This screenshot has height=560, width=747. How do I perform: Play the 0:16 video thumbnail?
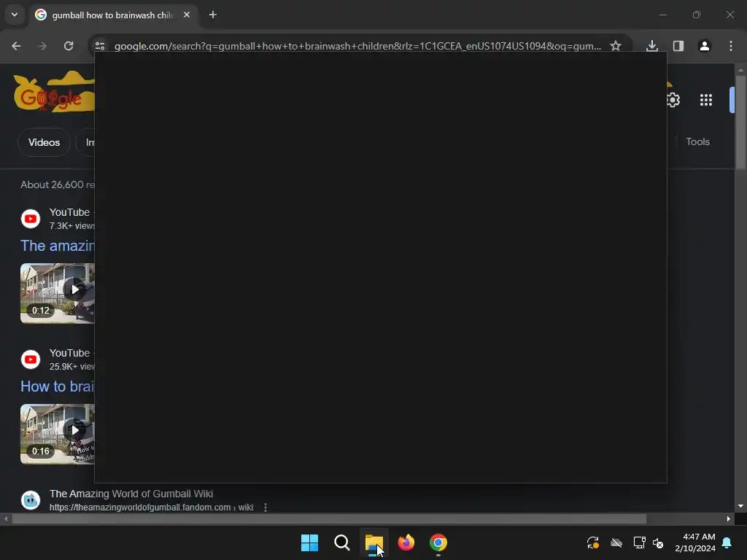tap(57, 435)
